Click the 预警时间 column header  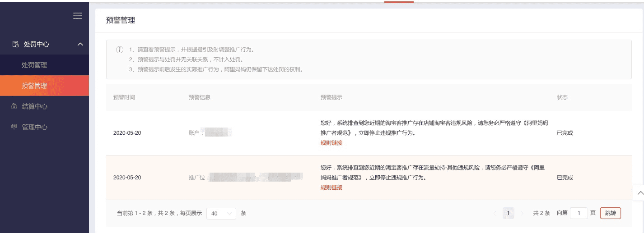coord(124,97)
